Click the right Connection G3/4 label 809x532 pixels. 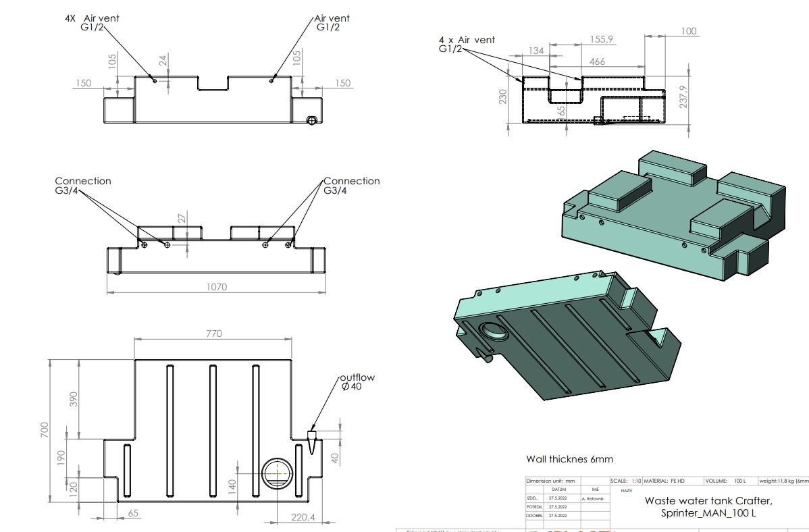351,185
